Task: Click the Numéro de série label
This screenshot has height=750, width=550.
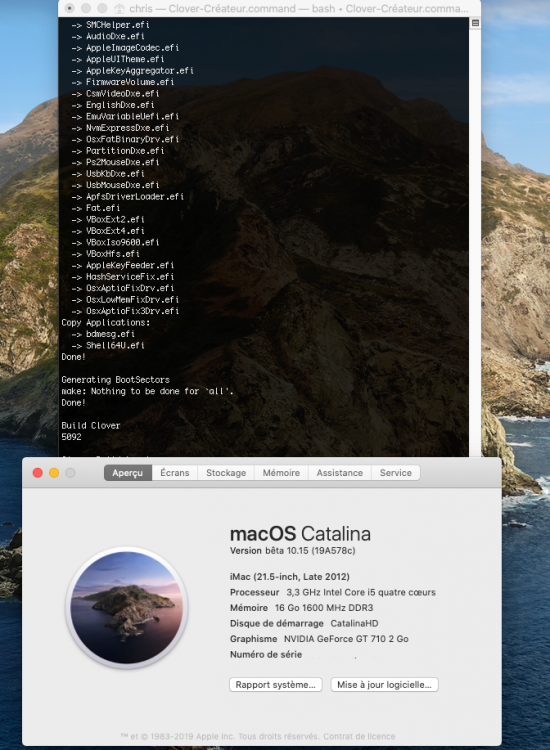Action: coord(266,654)
